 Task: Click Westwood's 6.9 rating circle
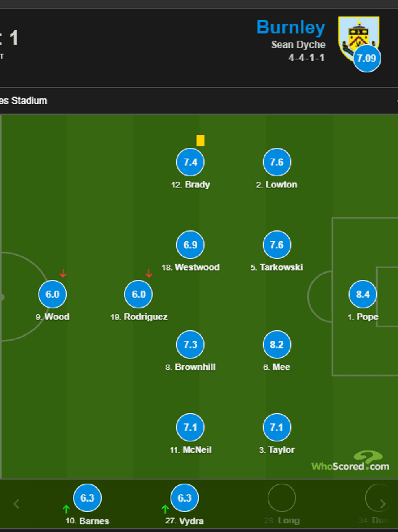[190, 245]
